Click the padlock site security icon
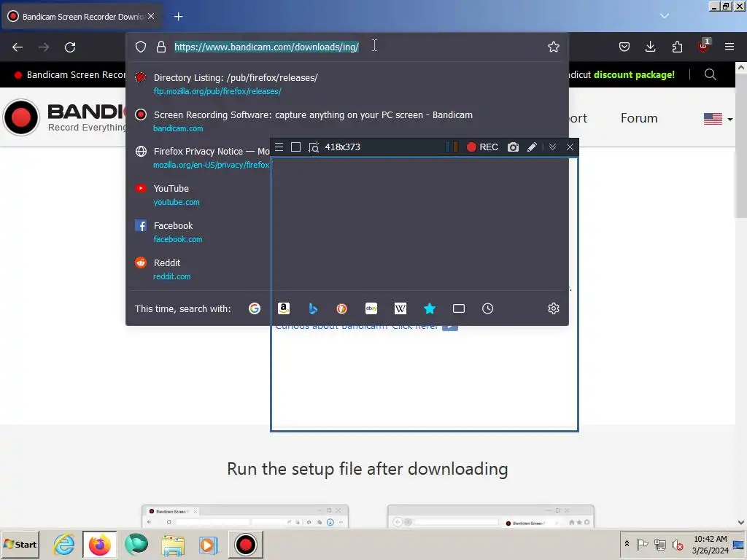747x560 pixels. pos(161,47)
